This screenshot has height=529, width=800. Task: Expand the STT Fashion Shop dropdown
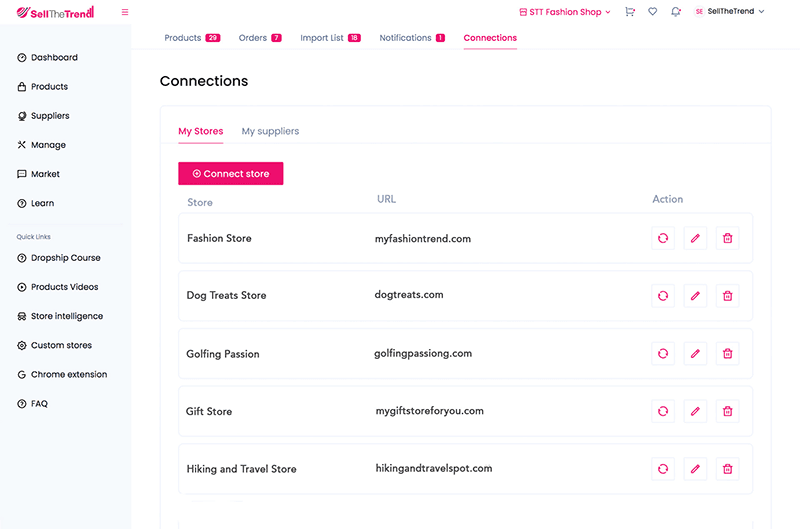[565, 12]
